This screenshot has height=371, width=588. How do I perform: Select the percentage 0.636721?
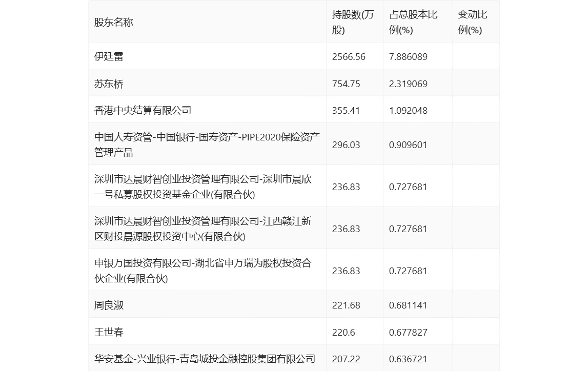409,359
